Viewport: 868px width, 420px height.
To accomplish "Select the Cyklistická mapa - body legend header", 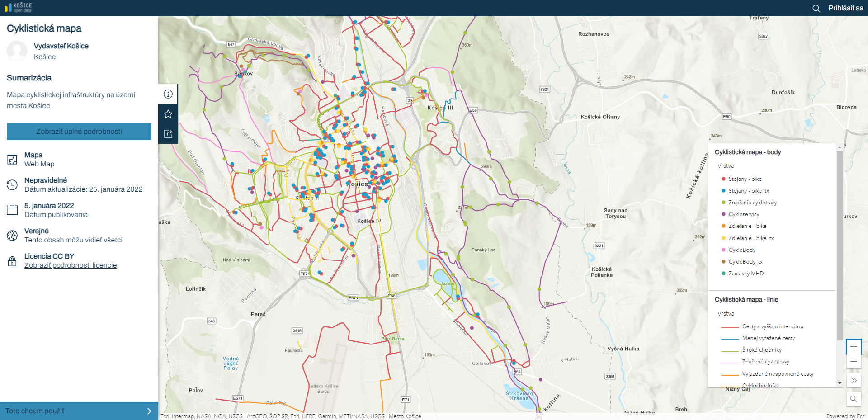I will click(748, 152).
